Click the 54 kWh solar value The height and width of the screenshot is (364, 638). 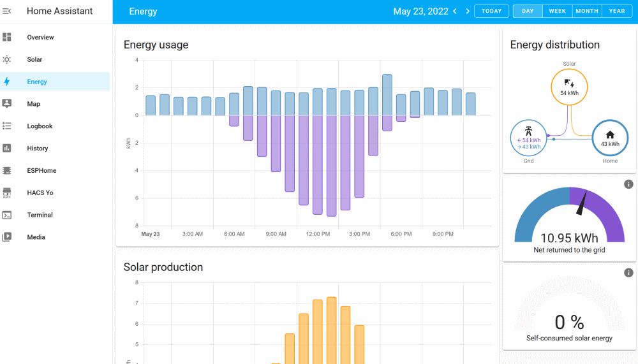[x=569, y=93]
